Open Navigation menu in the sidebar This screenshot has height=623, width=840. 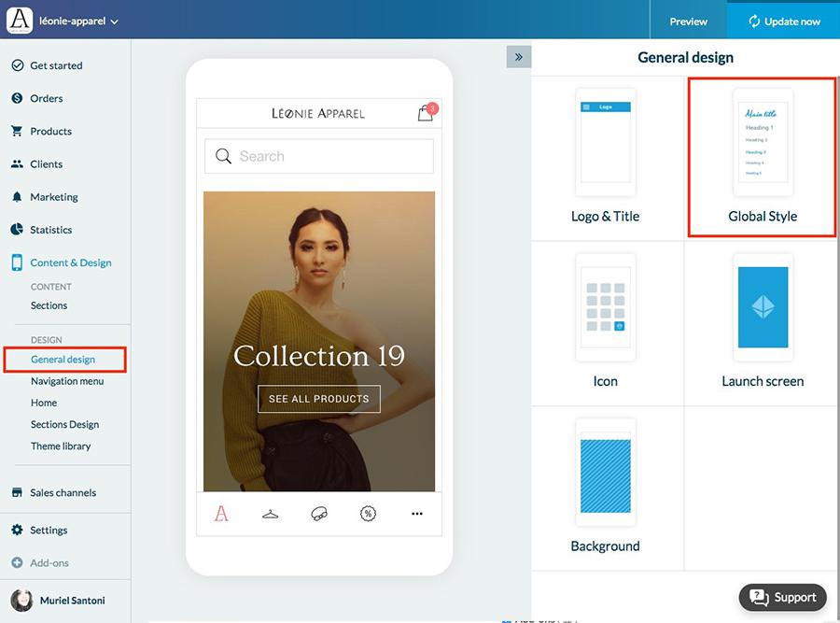[x=67, y=381]
